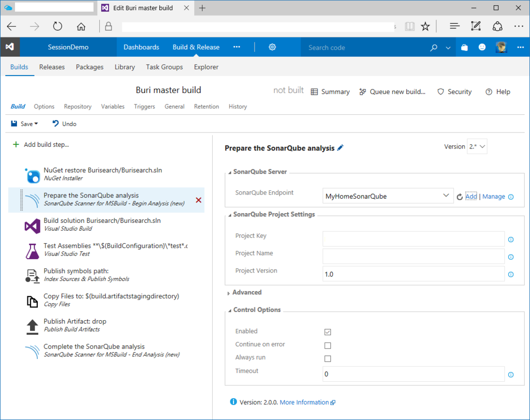The height and width of the screenshot is (420, 530).
Task: Select the Publish Artifact: drop step
Action: click(106, 326)
